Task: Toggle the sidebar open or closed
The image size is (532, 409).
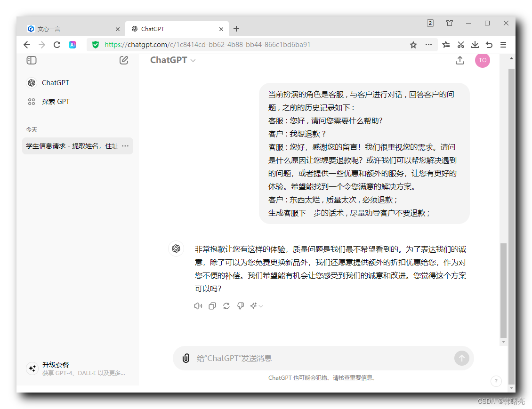Action: click(31, 60)
